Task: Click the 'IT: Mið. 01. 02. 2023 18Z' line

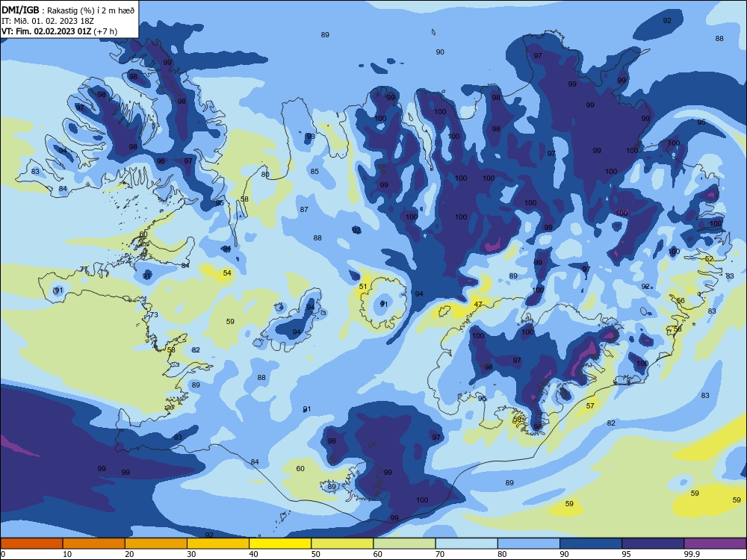Action: tap(48, 21)
